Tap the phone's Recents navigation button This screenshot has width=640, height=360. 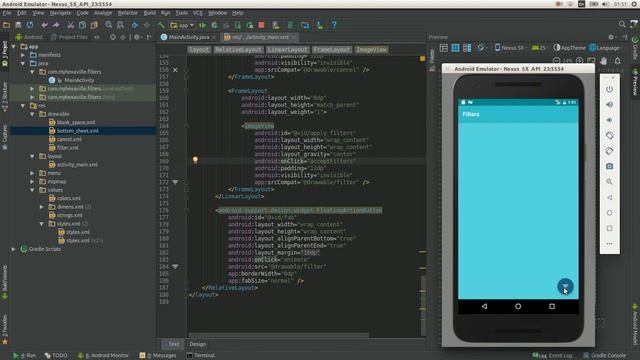pyautogui.click(x=552, y=306)
